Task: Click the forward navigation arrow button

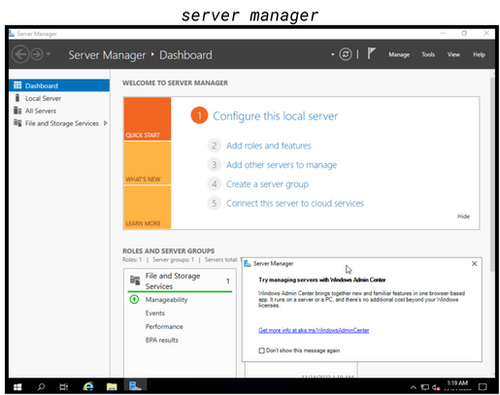Action: 37,54
